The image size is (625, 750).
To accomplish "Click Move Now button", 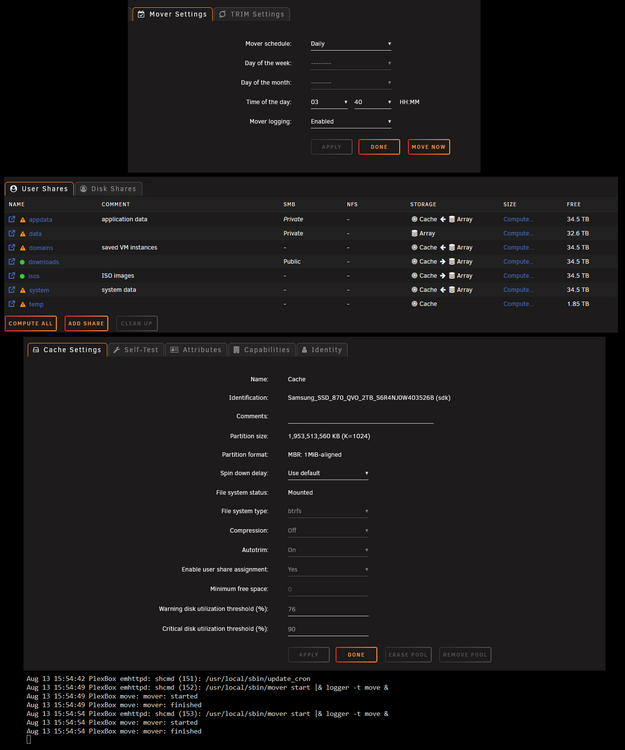I will [428, 147].
